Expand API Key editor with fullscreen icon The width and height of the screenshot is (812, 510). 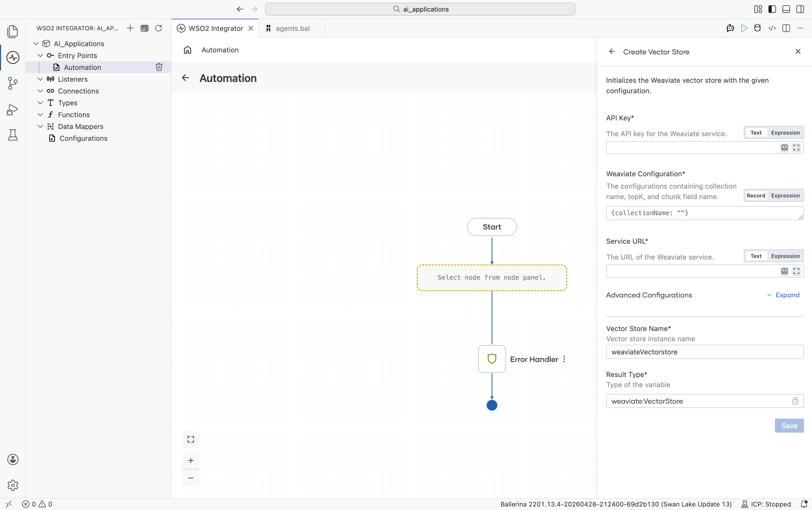[x=796, y=148]
